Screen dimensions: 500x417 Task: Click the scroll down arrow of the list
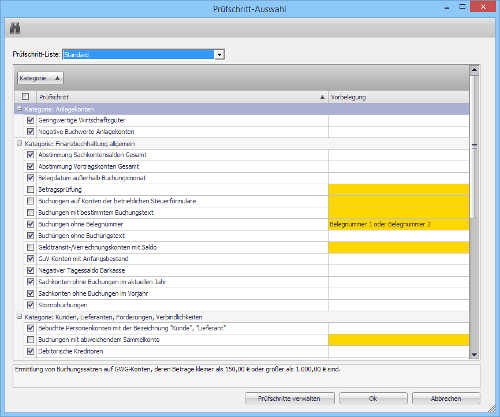[474, 355]
